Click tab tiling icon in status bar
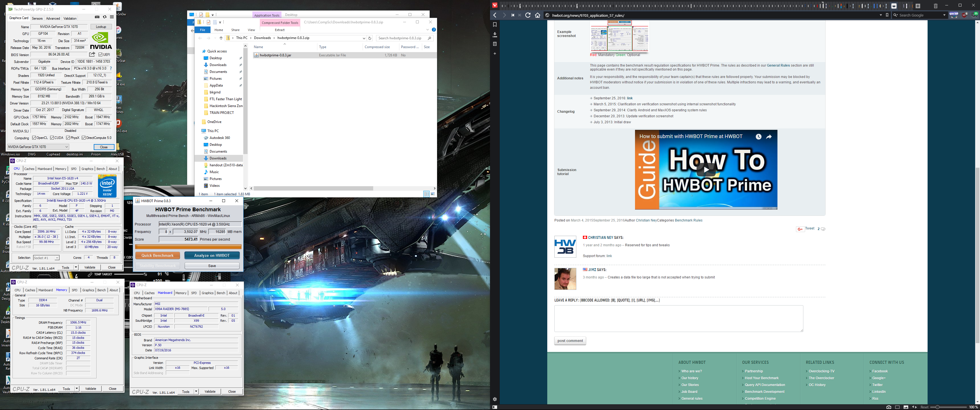The height and width of the screenshot is (410, 980). 897,407
